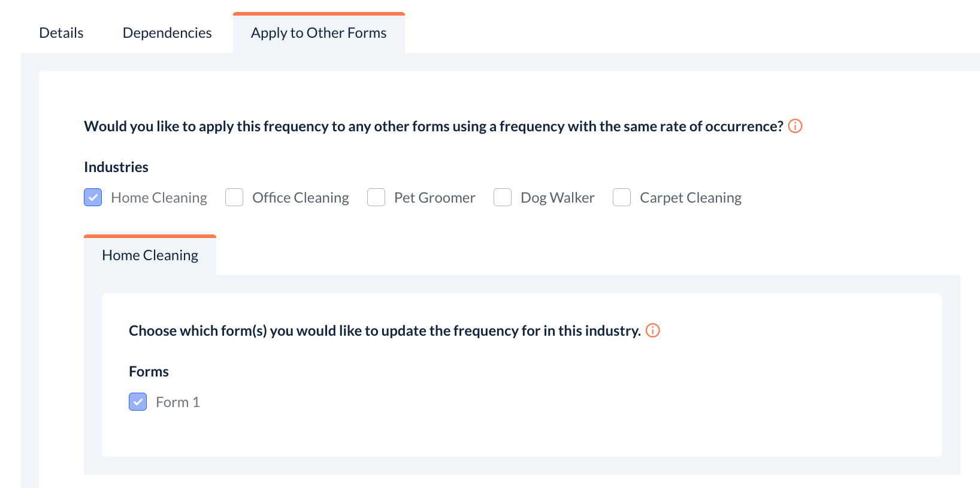Viewport: 980px width, 488px height.
Task: Select the Apply to Other Forms tab
Action: 319,33
